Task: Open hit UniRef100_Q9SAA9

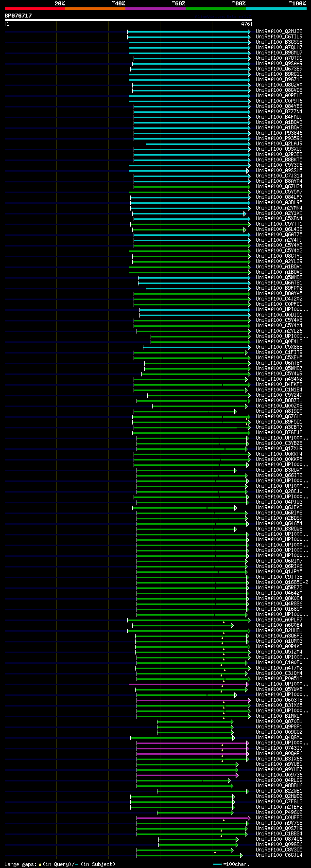Action: tap(279, 63)
